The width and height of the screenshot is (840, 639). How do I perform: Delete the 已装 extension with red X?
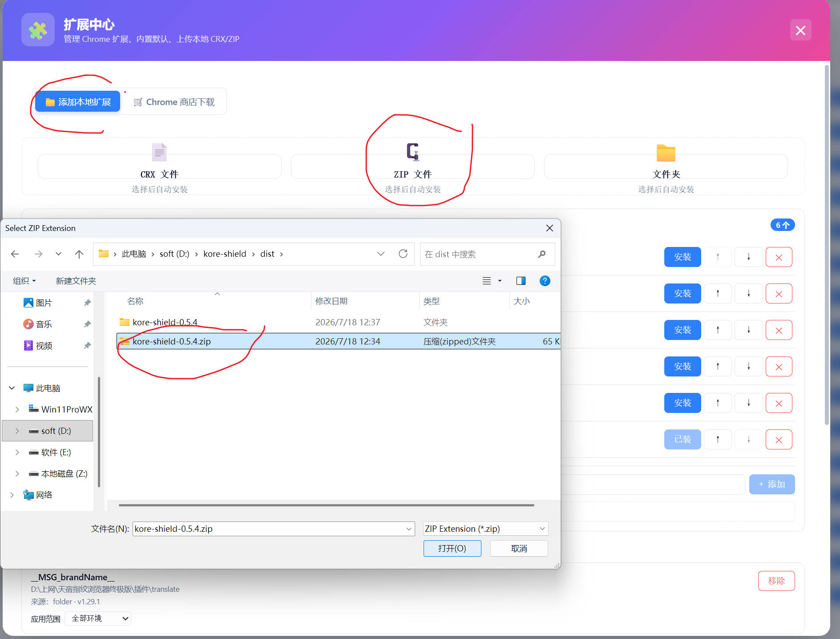(779, 440)
